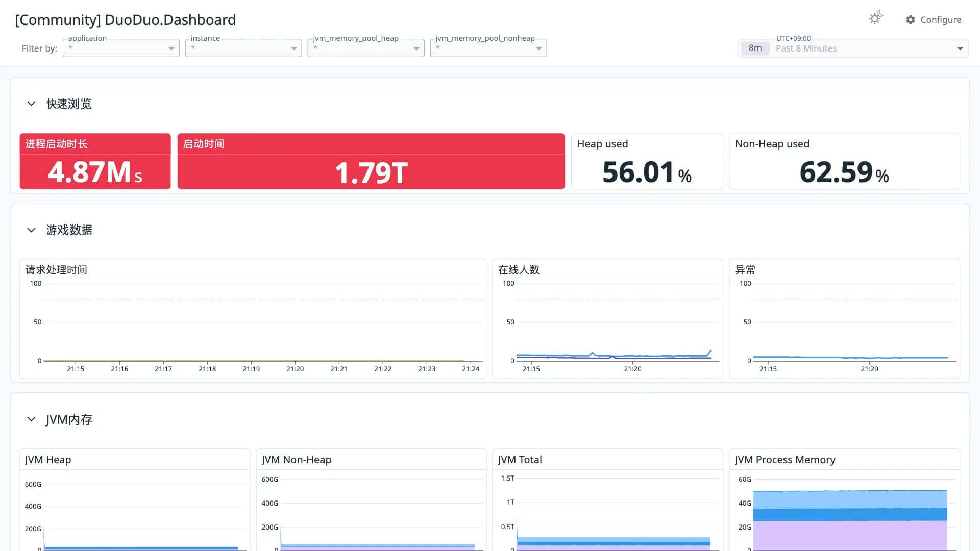Image resolution: width=980 pixels, height=551 pixels.
Task: Open the Configure link
Action: pyautogui.click(x=934, y=20)
